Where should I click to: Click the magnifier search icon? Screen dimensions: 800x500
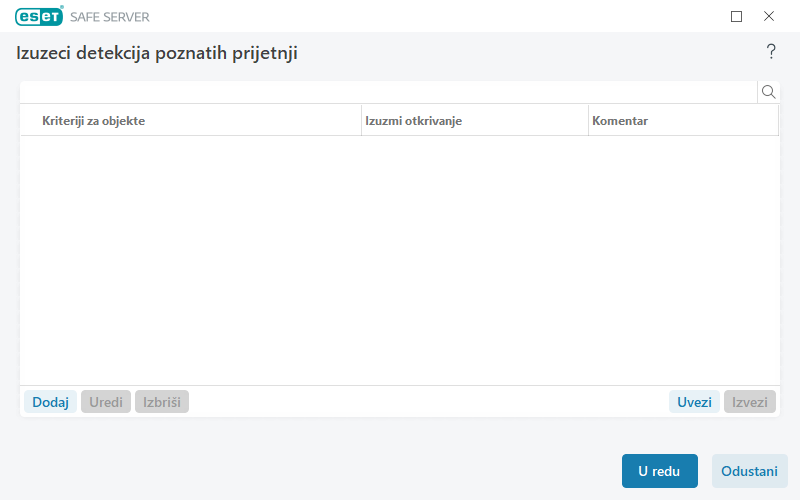tap(769, 92)
